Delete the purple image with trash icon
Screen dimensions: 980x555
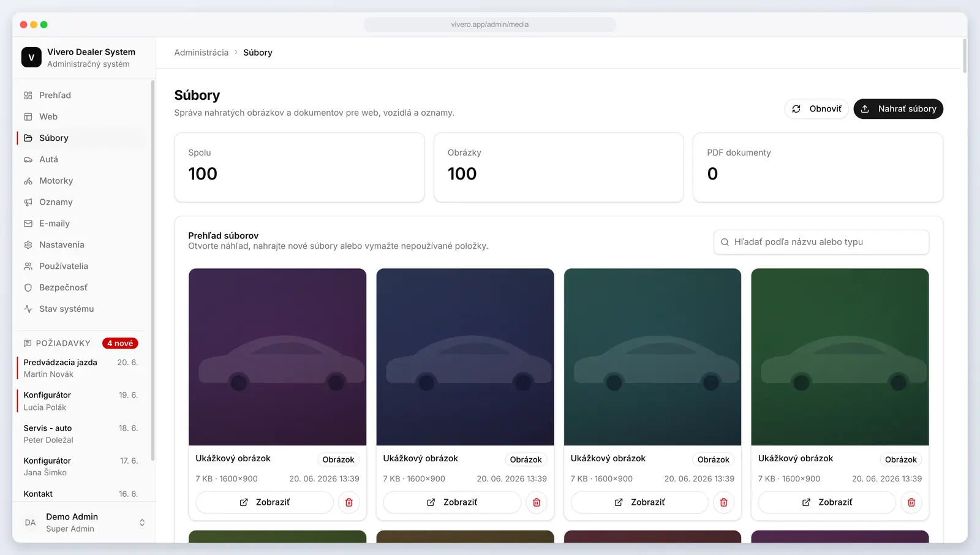(x=349, y=502)
